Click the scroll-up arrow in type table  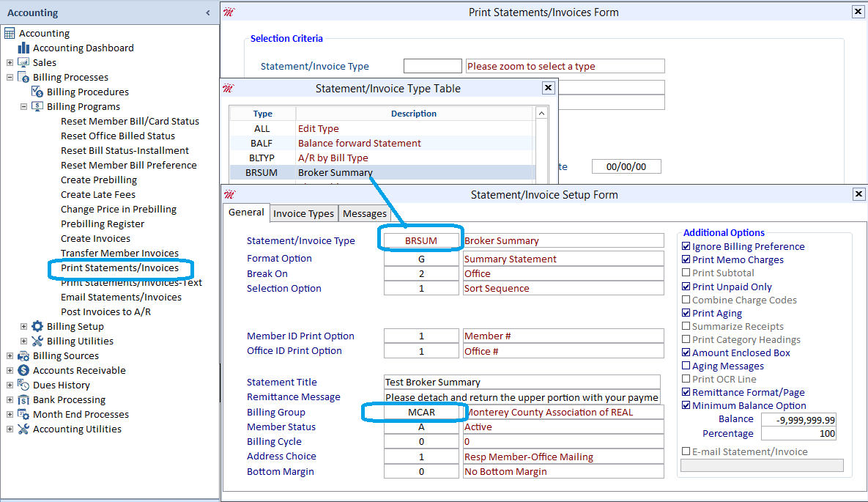click(x=541, y=113)
